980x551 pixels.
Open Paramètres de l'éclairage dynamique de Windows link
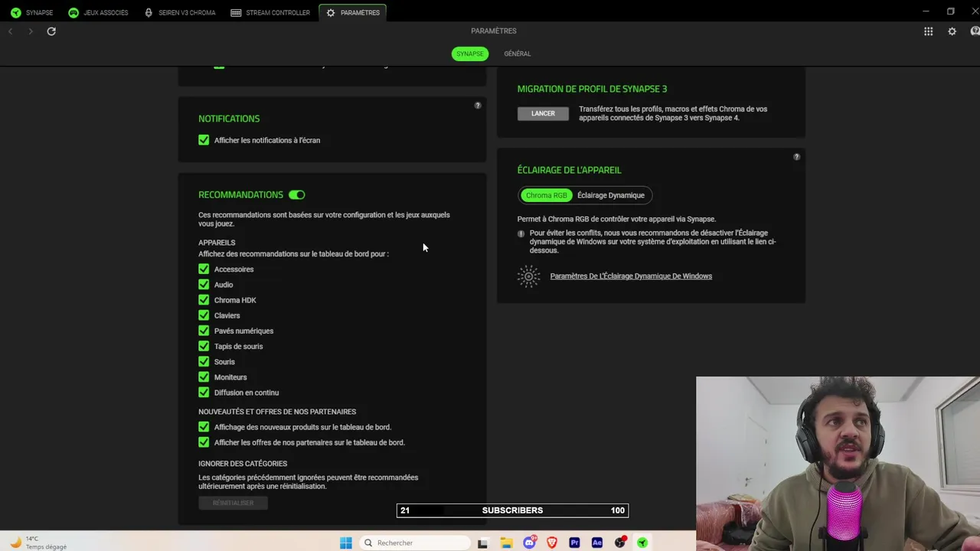[631, 276]
